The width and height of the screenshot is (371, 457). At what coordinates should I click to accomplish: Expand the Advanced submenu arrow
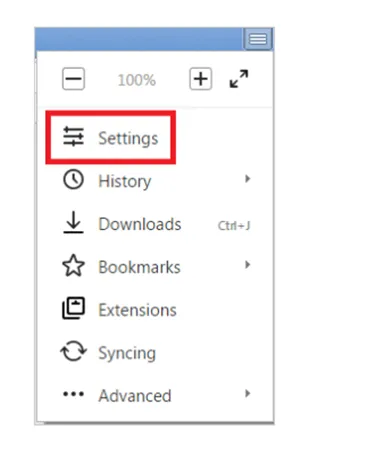[247, 394]
